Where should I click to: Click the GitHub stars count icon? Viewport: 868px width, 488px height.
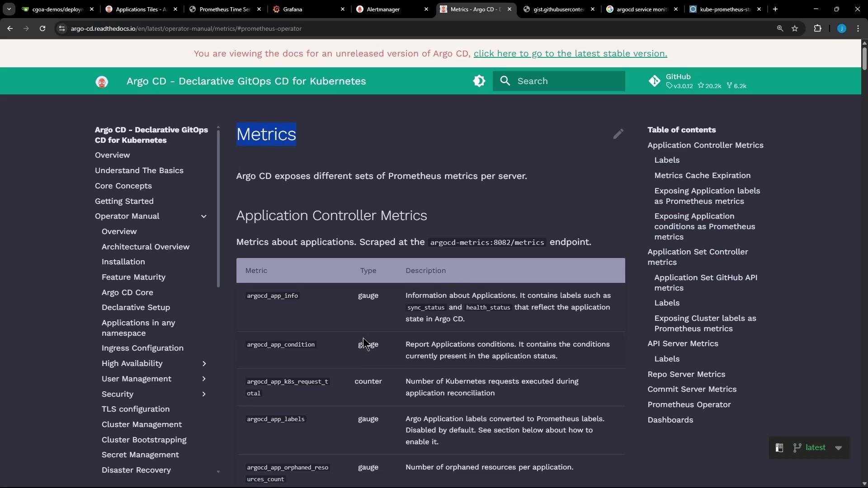pos(701,85)
